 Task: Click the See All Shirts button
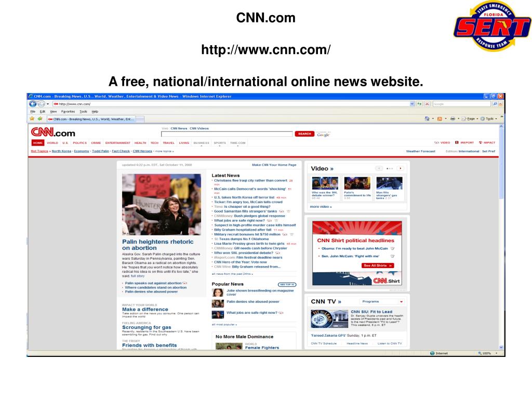pos(378,265)
